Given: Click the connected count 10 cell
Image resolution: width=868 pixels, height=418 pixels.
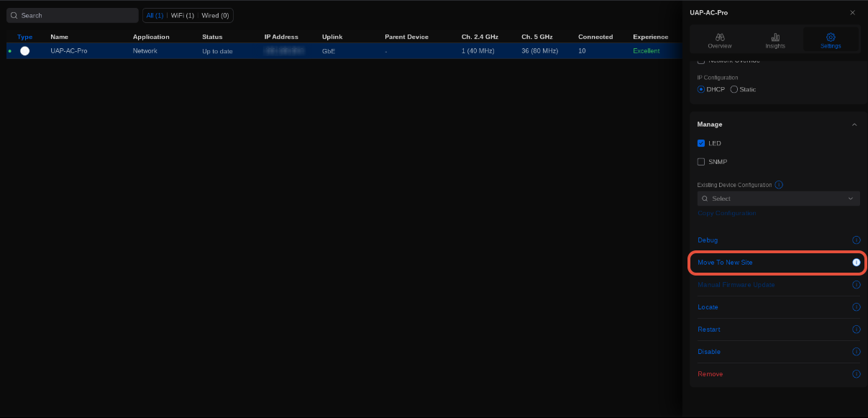Looking at the screenshot, I should click(582, 51).
